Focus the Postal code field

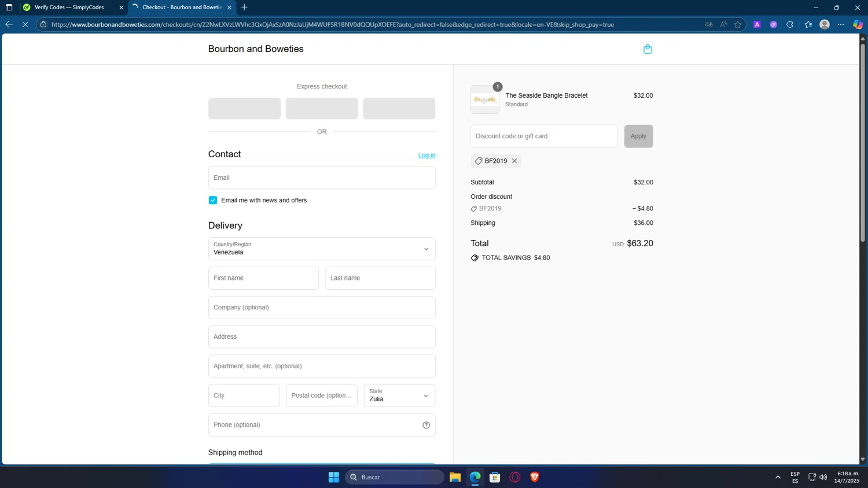[322, 395]
